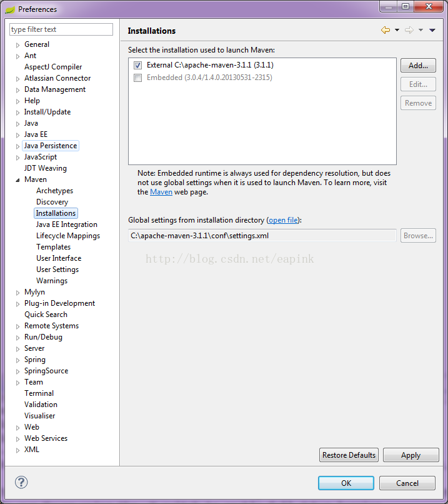The width and height of the screenshot is (448, 504).
Task: Select Templates under Maven
Action: pos(53,247)
